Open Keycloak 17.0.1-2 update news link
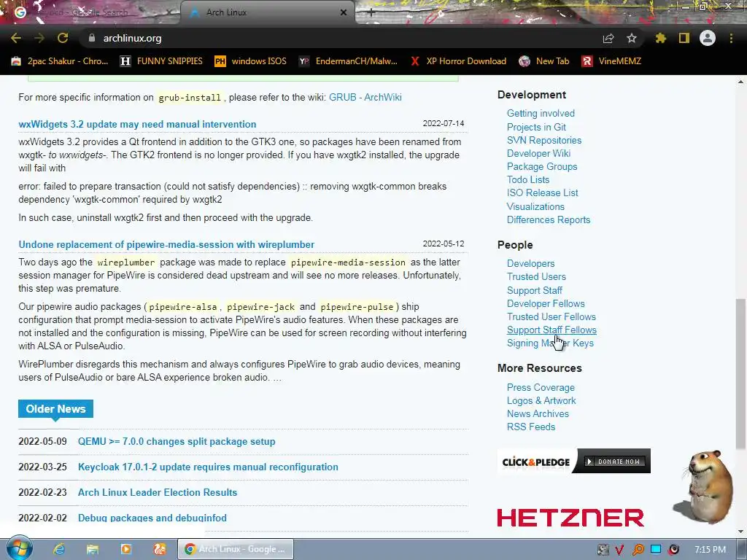The height and width of the screenshot is (560, 747). coord(208,467)
